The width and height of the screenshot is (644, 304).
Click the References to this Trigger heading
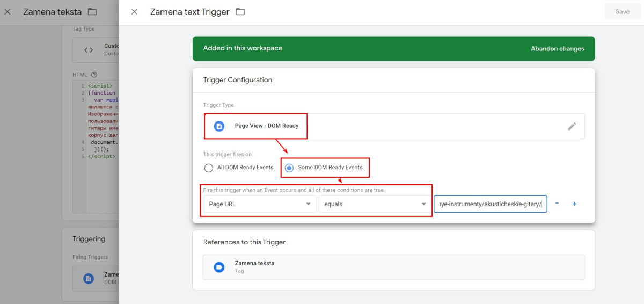pos(244,242)
